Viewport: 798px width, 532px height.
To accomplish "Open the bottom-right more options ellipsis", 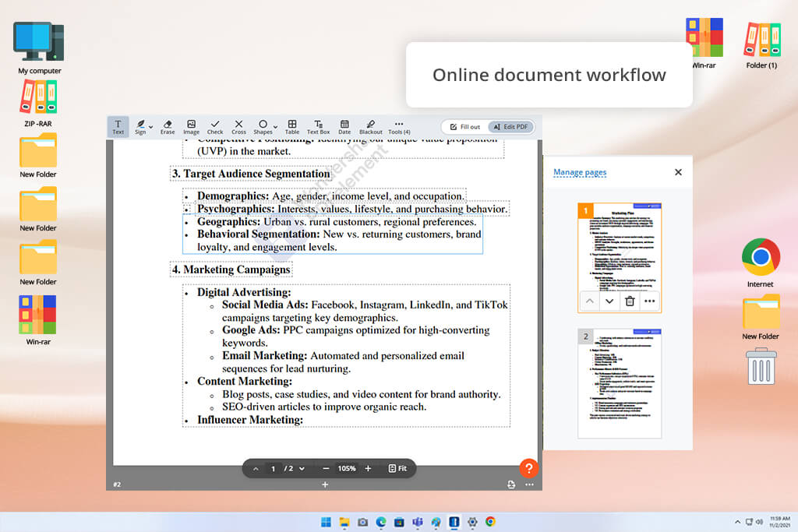I will pos(529,484).
